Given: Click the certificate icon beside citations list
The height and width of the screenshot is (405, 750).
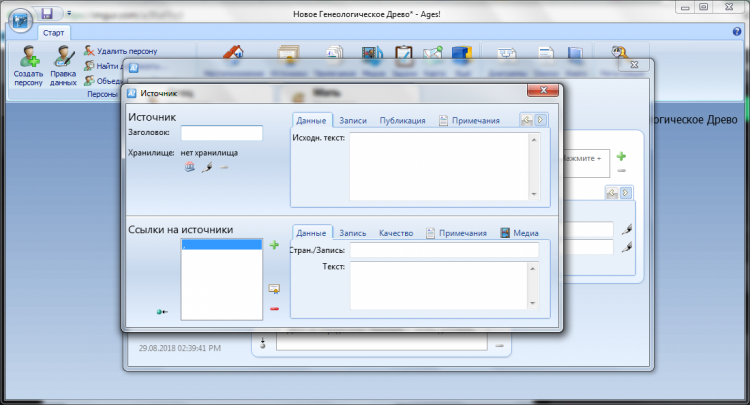Looking at the screenshot, I should click(x=274, y=288).
